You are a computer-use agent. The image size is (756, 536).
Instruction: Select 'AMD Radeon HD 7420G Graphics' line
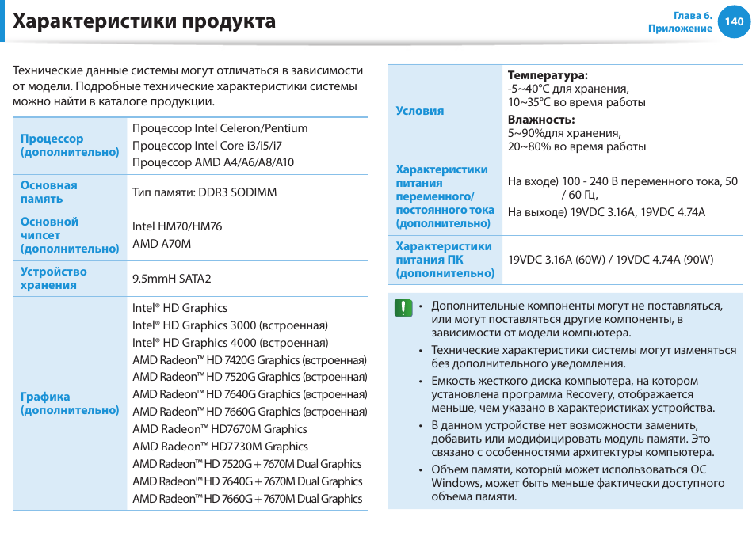250,360
